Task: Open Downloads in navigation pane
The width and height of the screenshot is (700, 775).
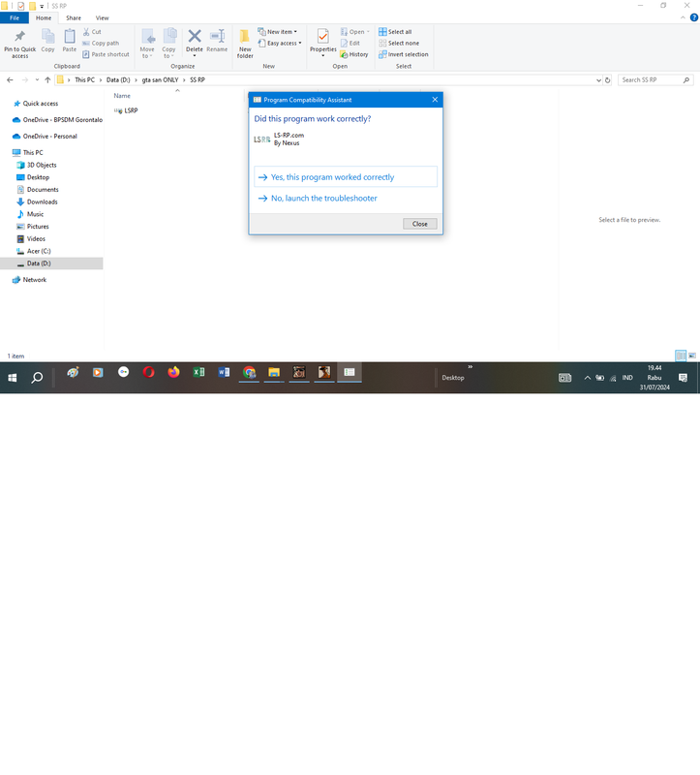Action: point(42,201)
